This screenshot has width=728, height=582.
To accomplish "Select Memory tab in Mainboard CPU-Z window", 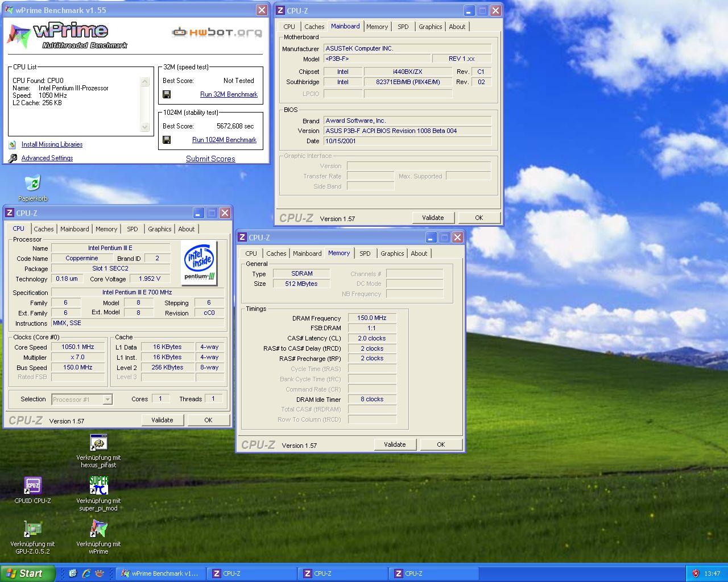I will click(377, 27).
